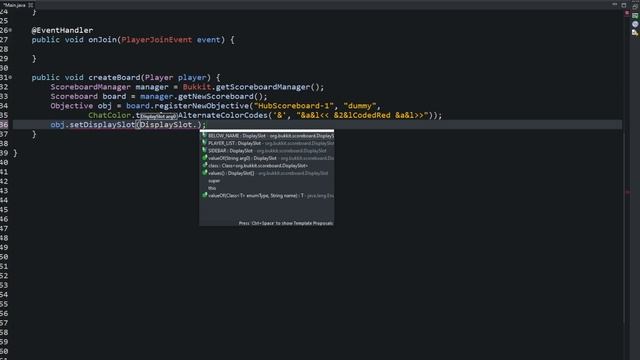Click the hint text about Template Proposals
Viewport: 640px width, 360px height.
coord(286,223)
